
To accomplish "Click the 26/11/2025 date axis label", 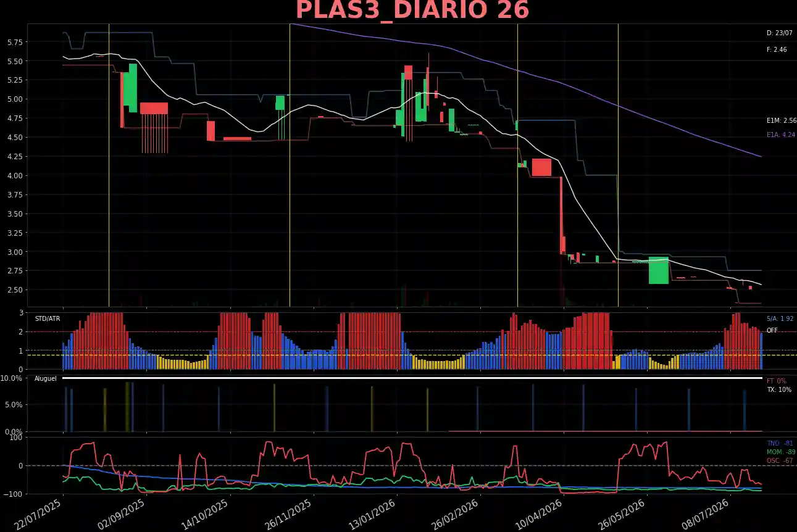I will coord(288,514).
